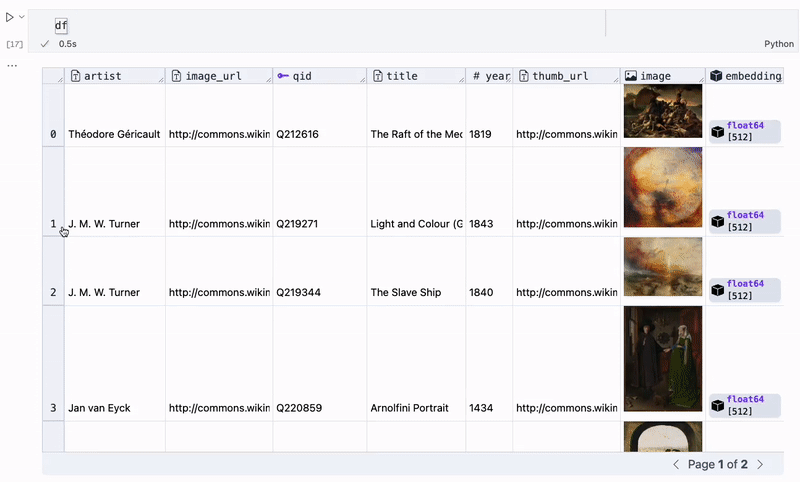Go to the next page of results
This screenshot has height=482, width=800.
pos(760,464)
